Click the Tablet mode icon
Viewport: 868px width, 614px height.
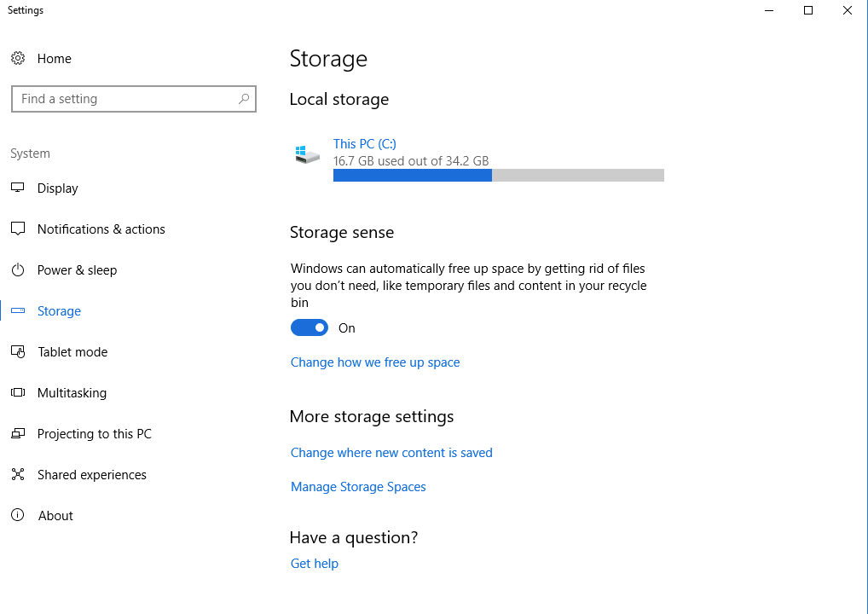pyautogui.click(x=18, y=351)
